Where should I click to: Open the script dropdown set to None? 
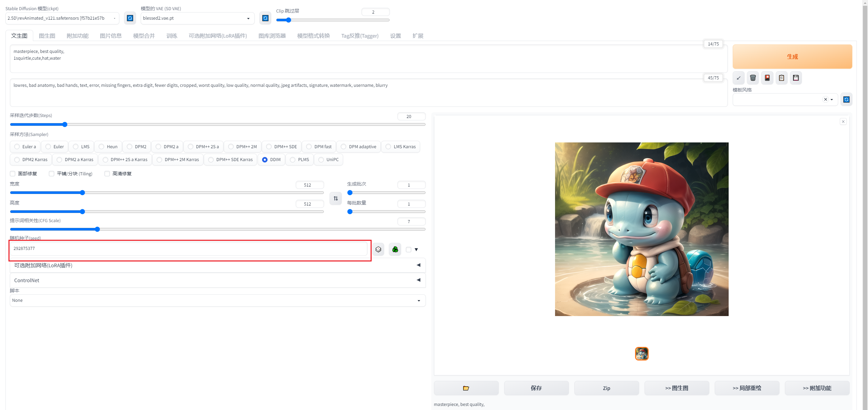(x=218, y=300)
